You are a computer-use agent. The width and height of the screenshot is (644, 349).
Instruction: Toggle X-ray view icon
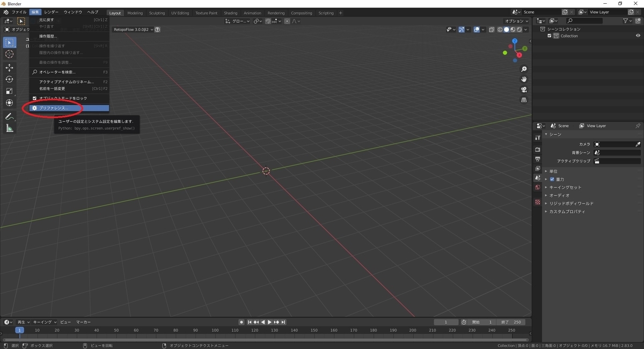pyautogui.click(x=492, y=30)
